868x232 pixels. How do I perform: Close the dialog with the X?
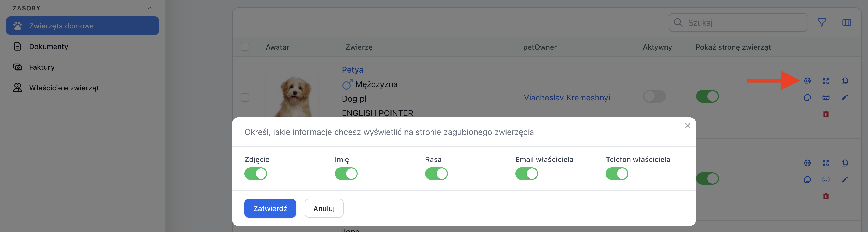point(688,125)
